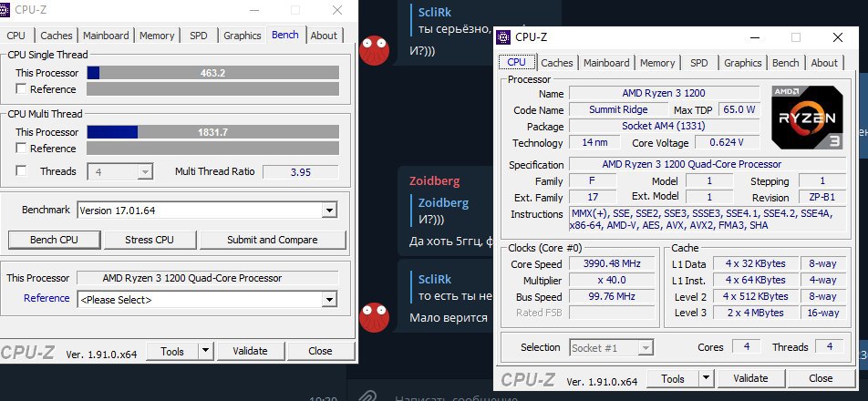Enable Multi Thread Reference checkbox
The image size is (868, 401).
pyautogui.click(x=21, y=148)
